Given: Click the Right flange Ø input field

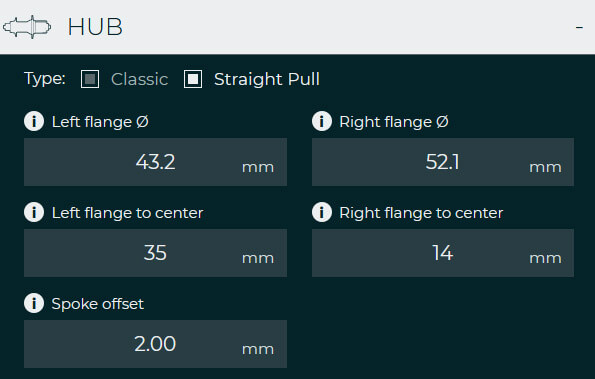Looking at the screenshot, I should point(443,162).
